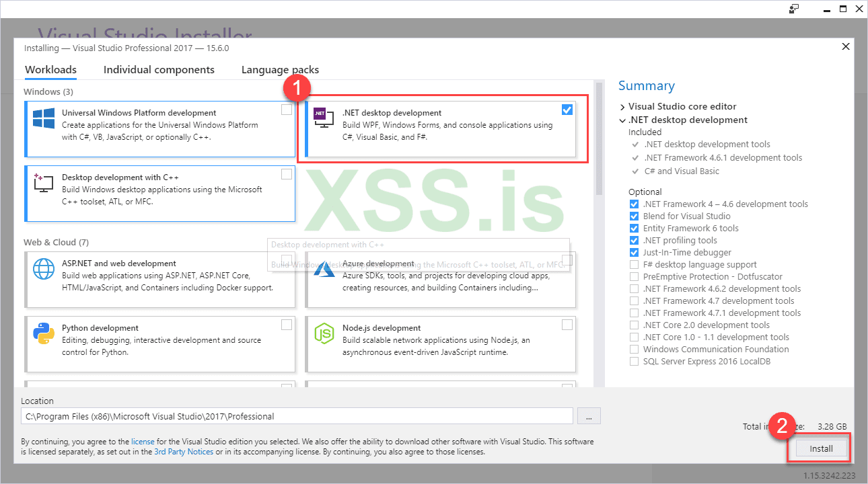
Task: Enable .NET Framework 4.7.1 development tools
Action: click(634, 313)
